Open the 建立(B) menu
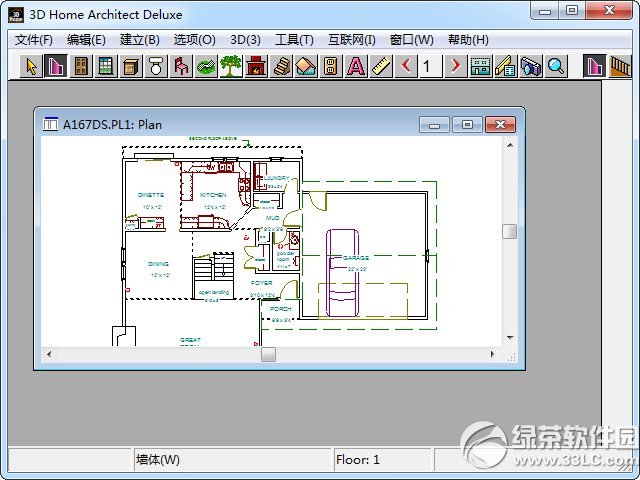The height and width of the screenshot is (480, 640). 140,40
